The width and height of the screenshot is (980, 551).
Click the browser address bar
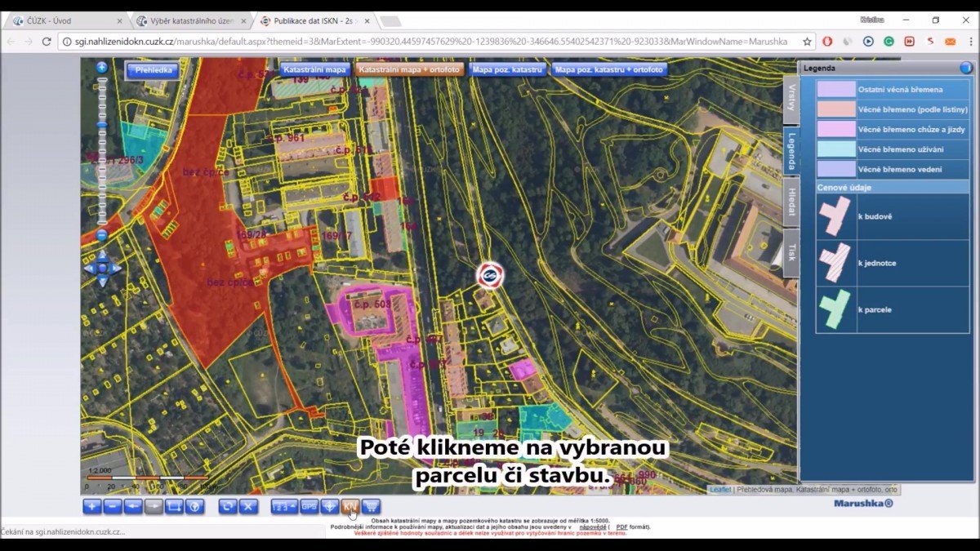click(x=431, y=41)
